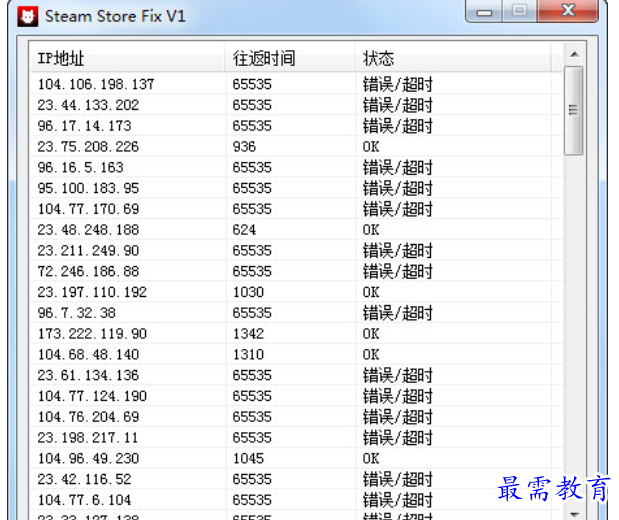The width and height of the screenshot is (619, 520).
Task: Click the 624 round-trip time value
Action: (x=244, y=230)
